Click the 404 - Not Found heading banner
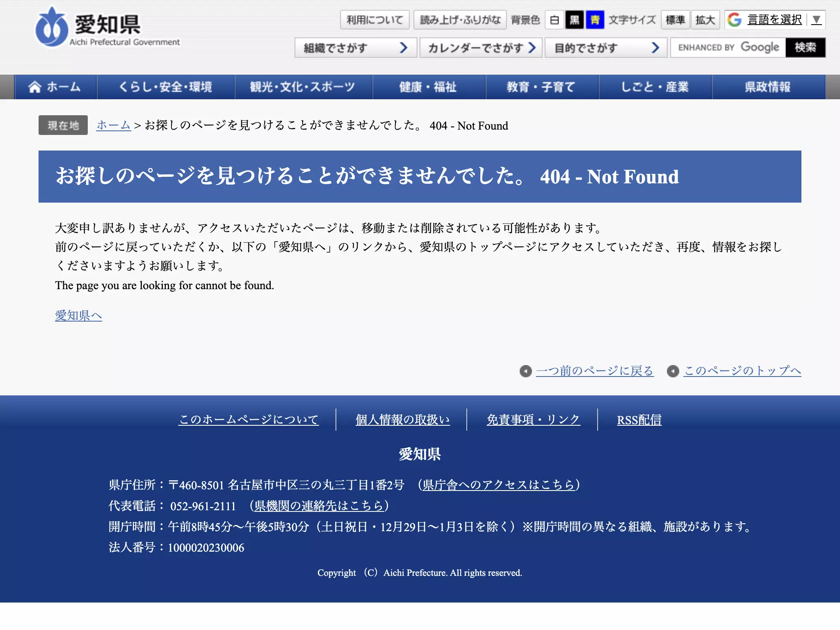Viewport: 840px width, 630px height. [x=420, y=176]
